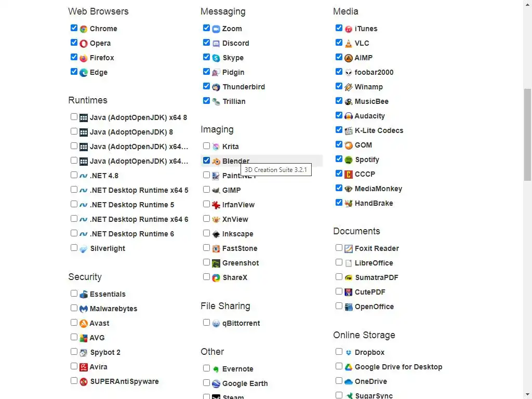This screenshot has height=399, width=532.
Task: Click the AIMP icon
Action: click(x=349, y=58)
